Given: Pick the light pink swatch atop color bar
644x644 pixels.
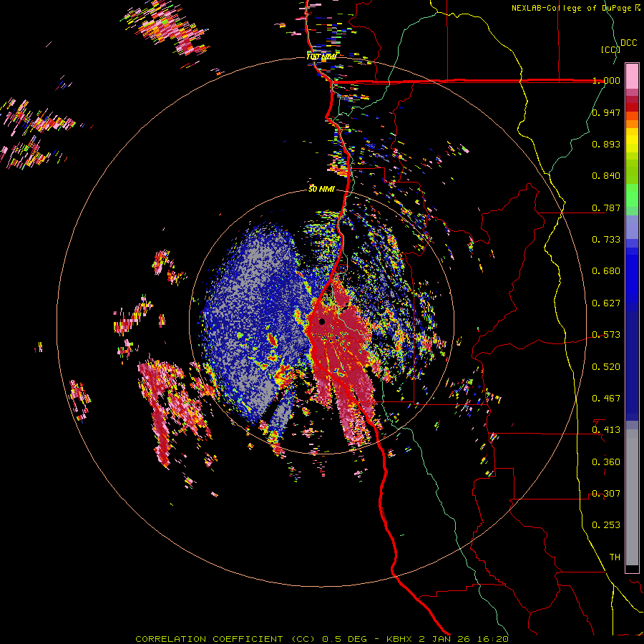Looking at the screenshot, I should point(632,76).
